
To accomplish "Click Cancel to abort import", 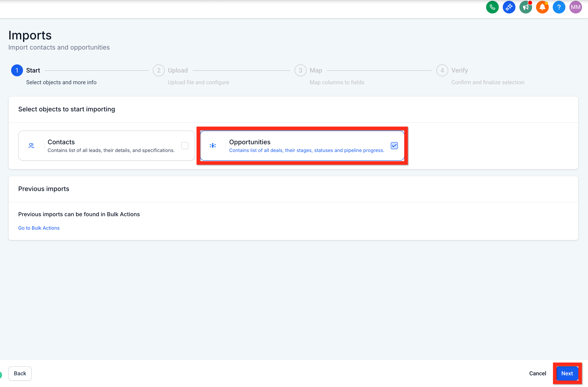I will coord(537,373).
